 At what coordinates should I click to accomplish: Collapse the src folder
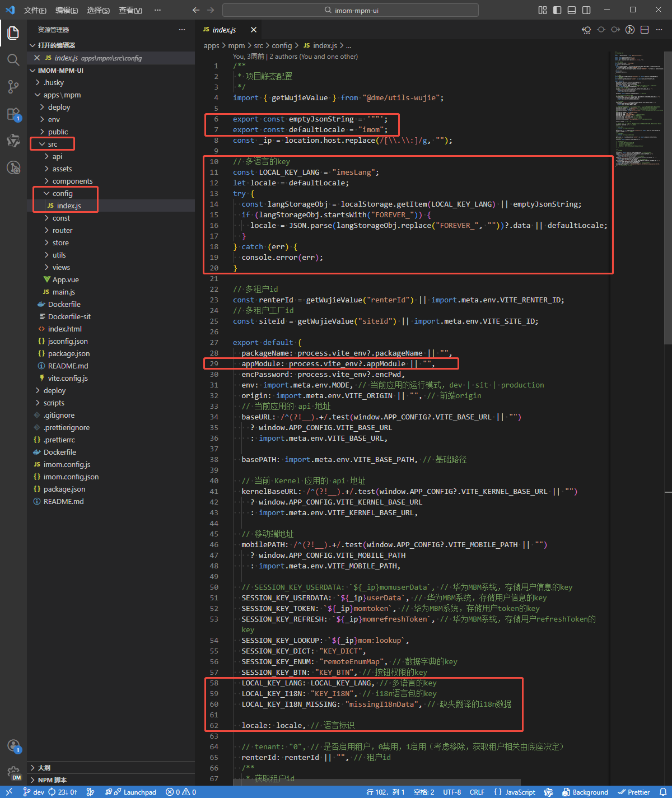pyautogui.click(x=52, y=144)
